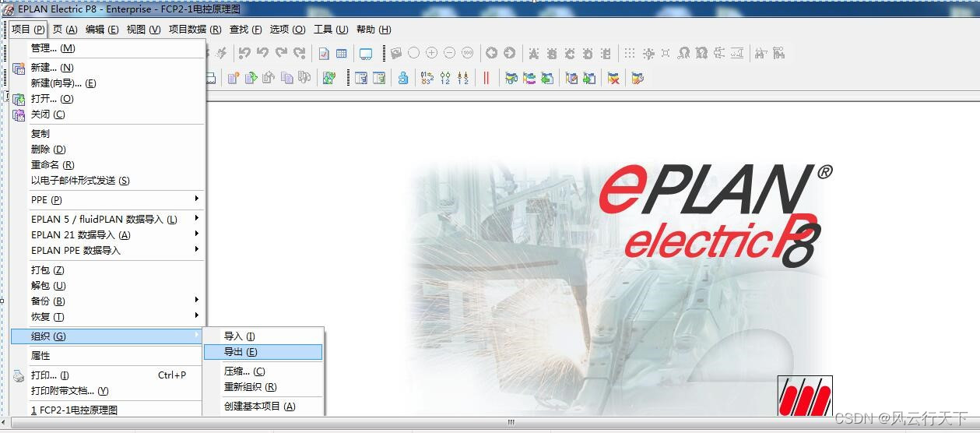Select the grid A toolbar icon
Viewport: 980px width, 433px height.
pos(534,53)
